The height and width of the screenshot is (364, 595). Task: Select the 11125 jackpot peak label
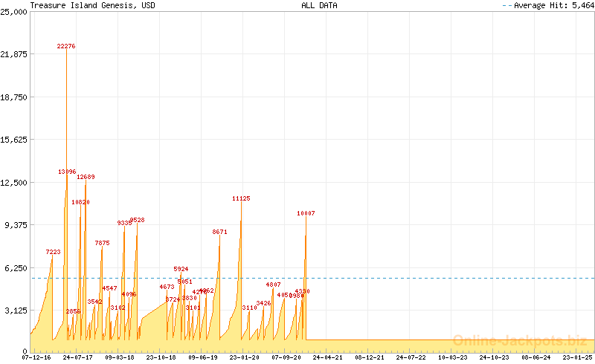241,198
